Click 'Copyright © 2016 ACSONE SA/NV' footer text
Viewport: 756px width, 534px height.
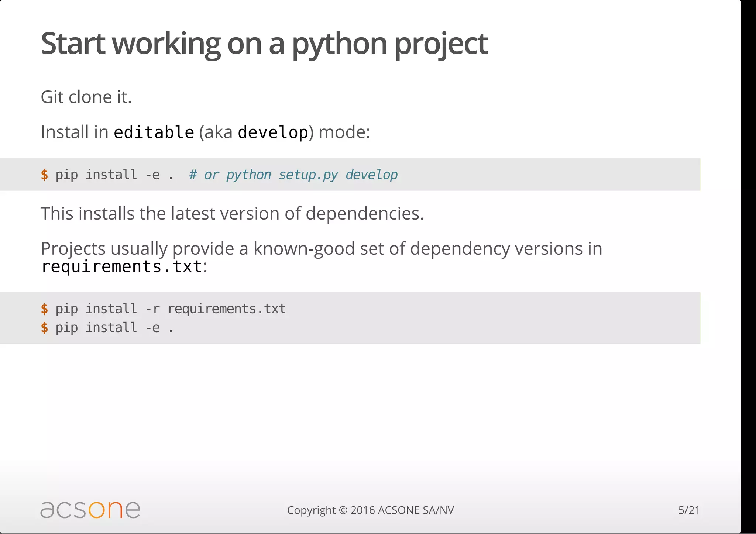point(371,510)
